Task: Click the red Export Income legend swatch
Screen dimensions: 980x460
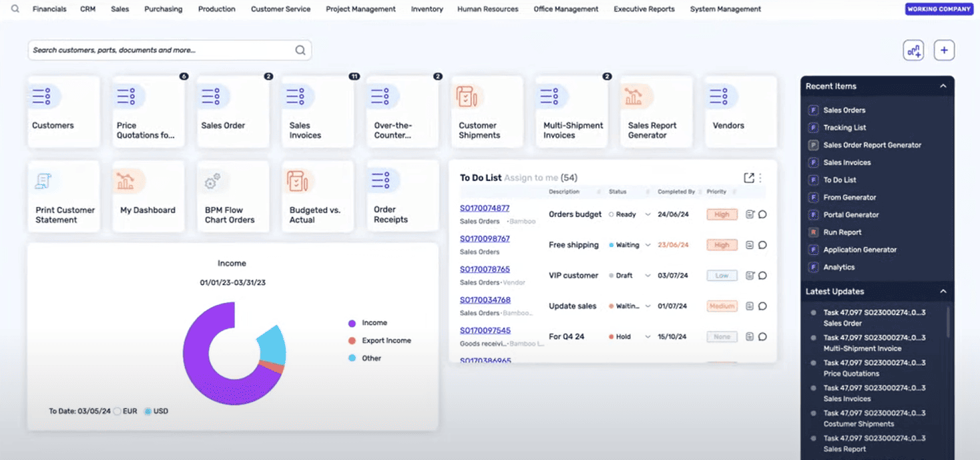Action: (x=352, y=340)
